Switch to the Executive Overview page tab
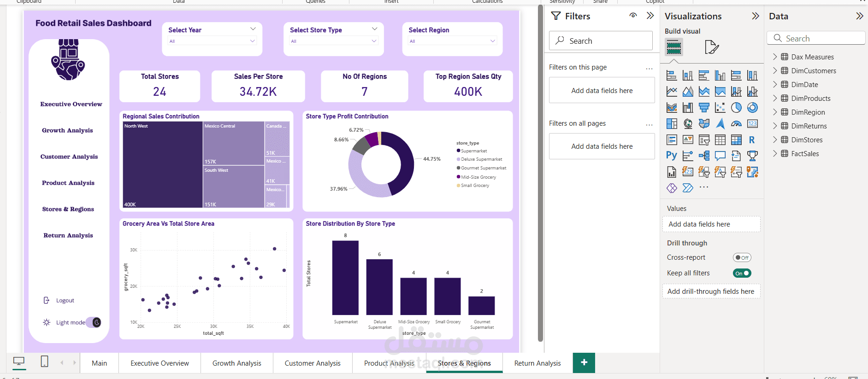Screen dimensions: 868x379 pos(160,363)
